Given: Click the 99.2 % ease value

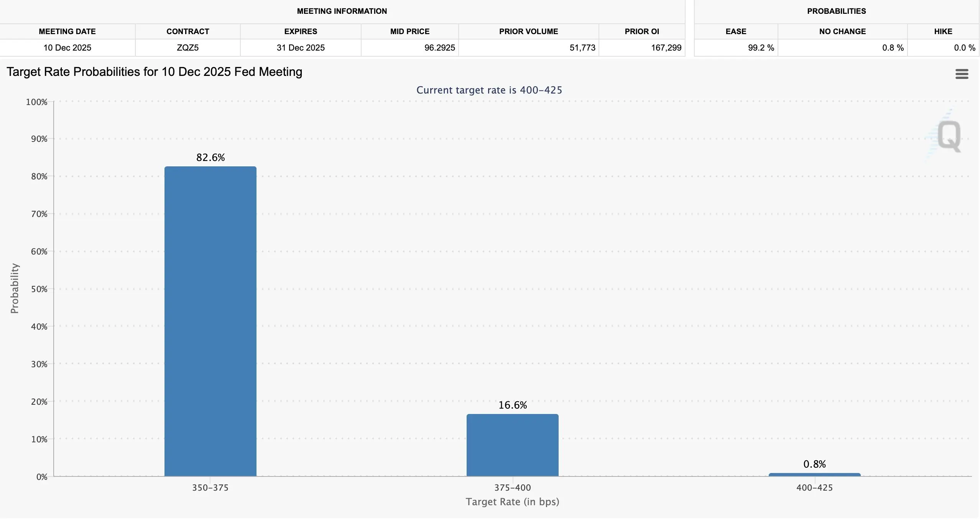Looking at the screenshot, I should click(x=761, y=48).
